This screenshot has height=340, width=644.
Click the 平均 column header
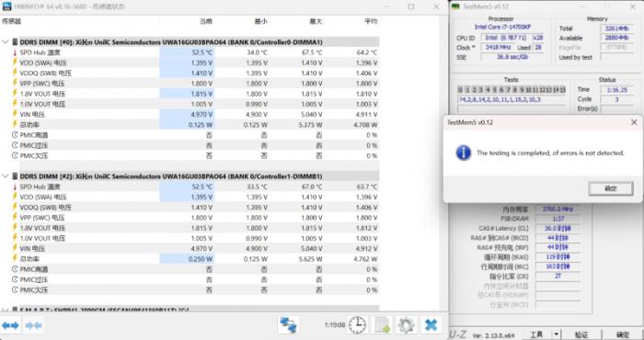pyautogui.click(x=371, y=21)
